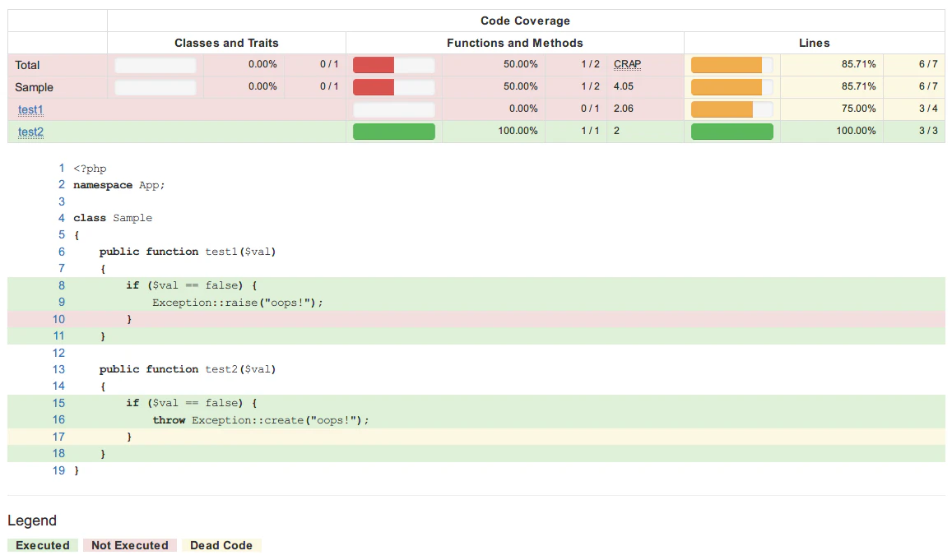This screenshot has width=952, height=560.
Task: Click the "Classes and Traits" column header
Action: click(226, 43)
